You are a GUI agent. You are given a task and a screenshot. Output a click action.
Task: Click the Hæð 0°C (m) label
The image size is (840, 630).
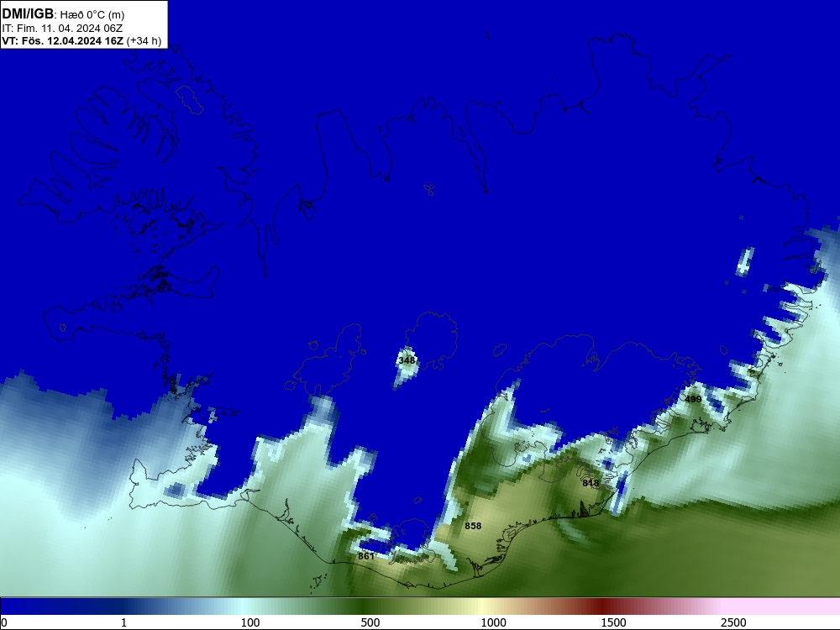pyautogui.click(x=92, y=15)
